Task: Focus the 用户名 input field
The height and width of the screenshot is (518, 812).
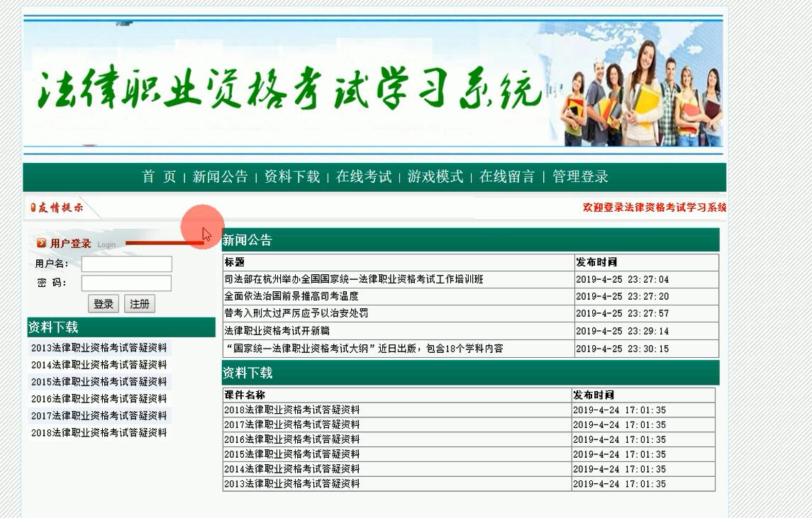Action: coord(126,264)
